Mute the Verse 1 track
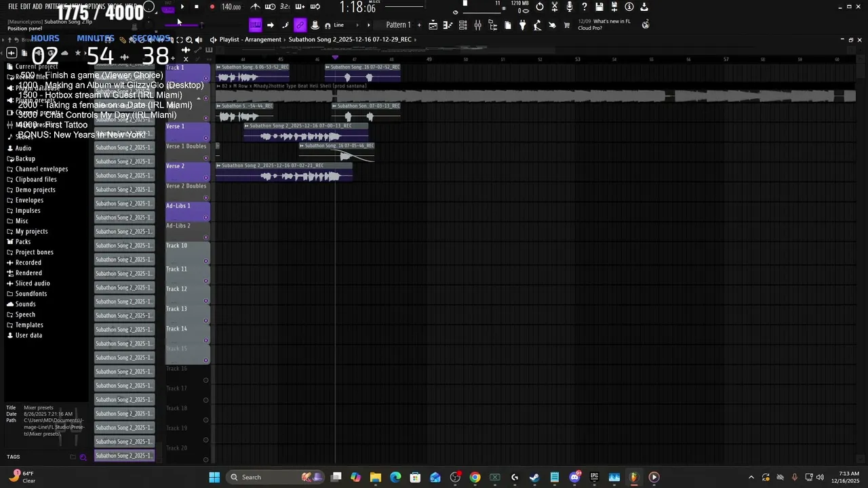Image resolution: width=868 pixels, height=488 pixels. pos(206,138)
